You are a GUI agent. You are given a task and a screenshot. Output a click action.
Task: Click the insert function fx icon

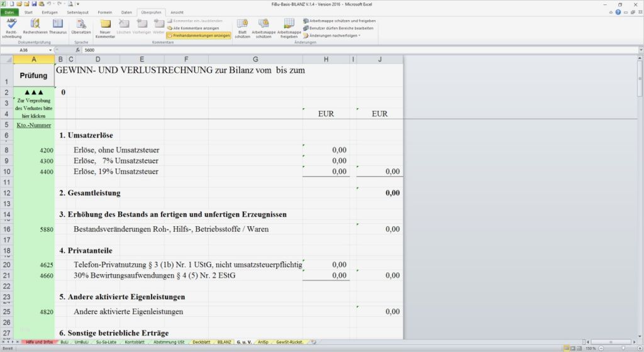(x=77, y=50)
